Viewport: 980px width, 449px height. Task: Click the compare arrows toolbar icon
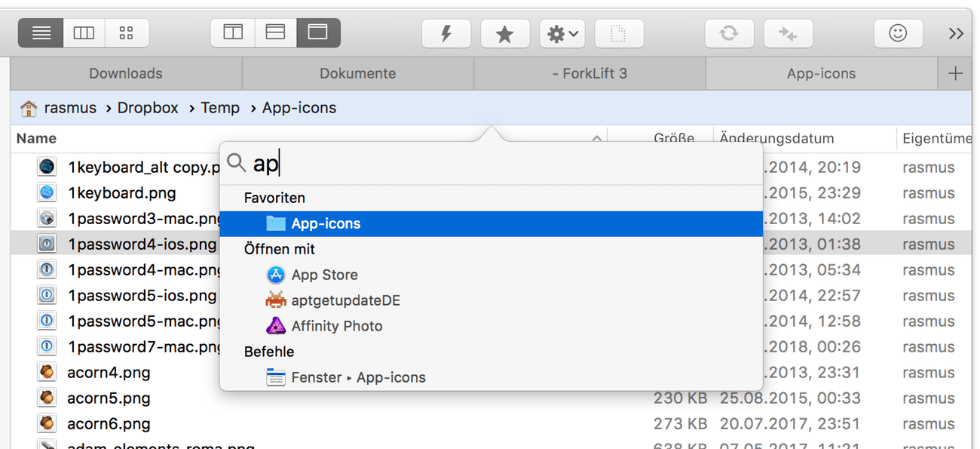788,33
